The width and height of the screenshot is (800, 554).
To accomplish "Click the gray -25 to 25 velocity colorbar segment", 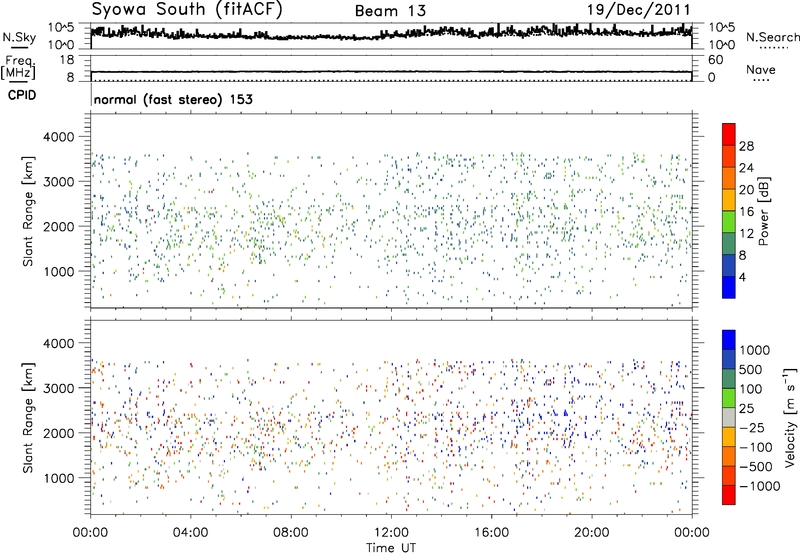I will click(x=729, y=417).
